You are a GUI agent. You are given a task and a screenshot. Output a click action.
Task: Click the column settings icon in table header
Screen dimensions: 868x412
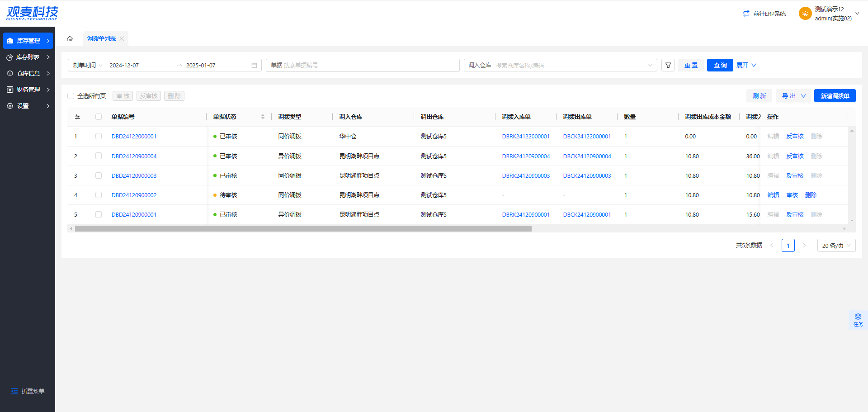77,117
